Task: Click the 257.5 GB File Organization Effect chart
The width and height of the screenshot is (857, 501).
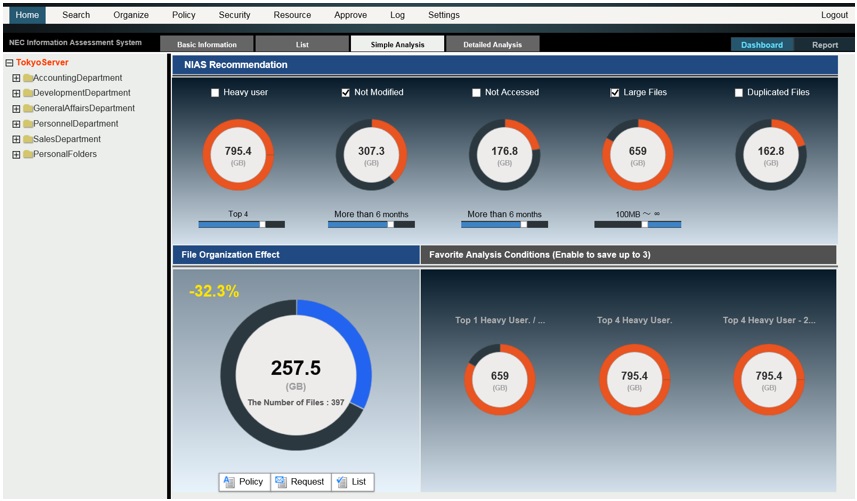Action: [x=296, y=375]
